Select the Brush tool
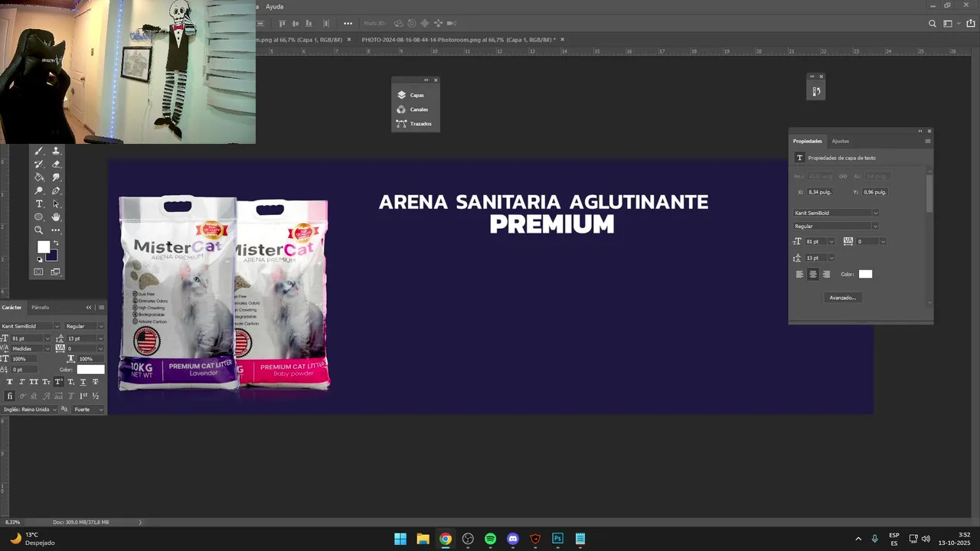 pyautogui.click(x=38, y=151)
